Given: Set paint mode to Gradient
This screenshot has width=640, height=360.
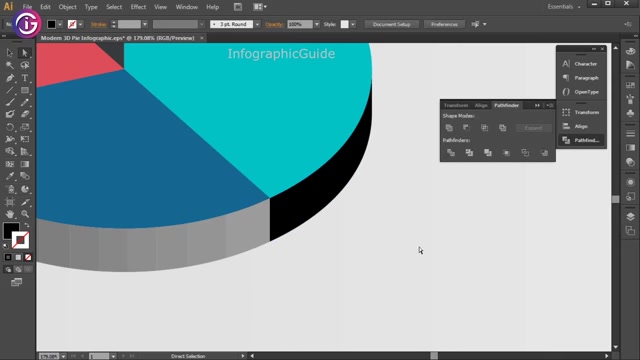Looking at the screenshot, I should pyautogui.click(x=18, y=257).
